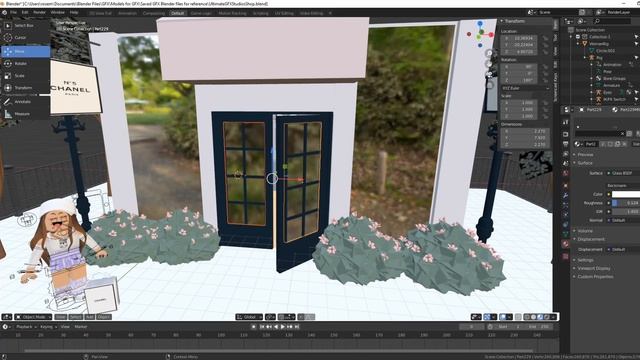Switch to wireframe shading mode
Screen dimensions: 640x360
(x=527, y=317)
